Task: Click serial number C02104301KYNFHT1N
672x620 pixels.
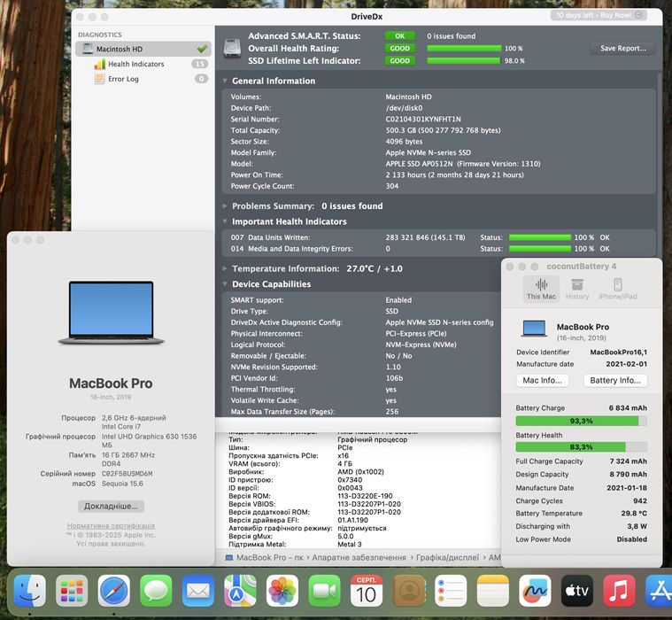Action: coord(423,120)
